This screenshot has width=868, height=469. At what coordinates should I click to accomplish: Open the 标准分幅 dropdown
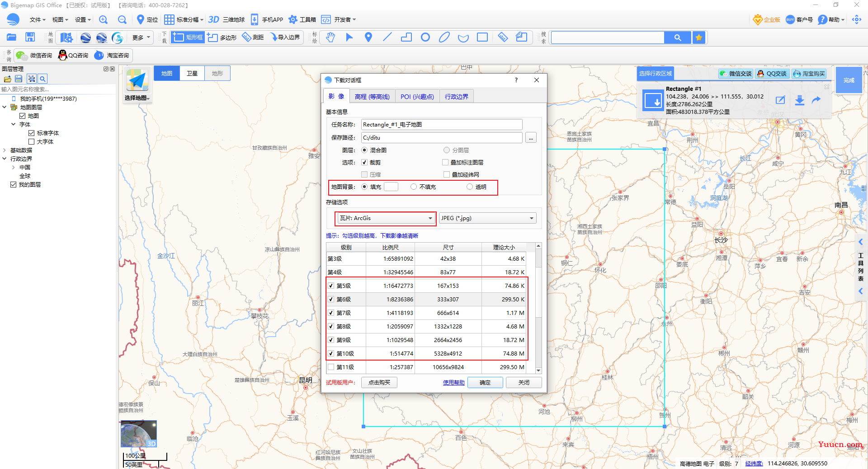pos(184,20)
